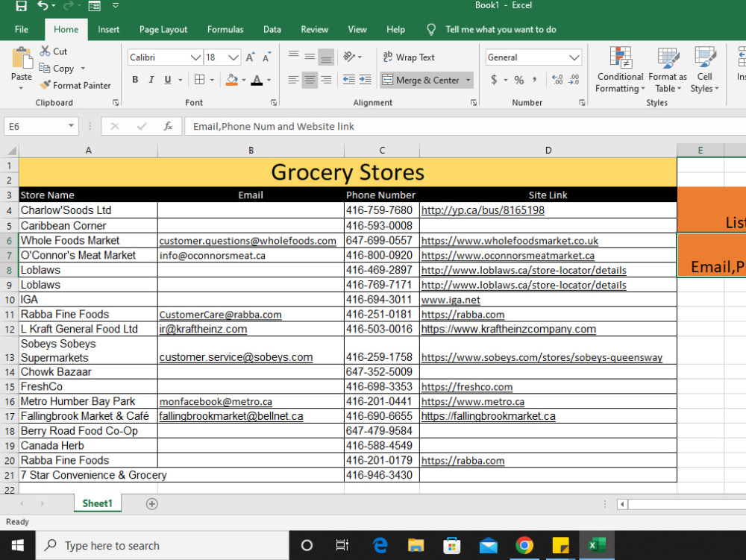Decrease decimal places

click(574, 80)
